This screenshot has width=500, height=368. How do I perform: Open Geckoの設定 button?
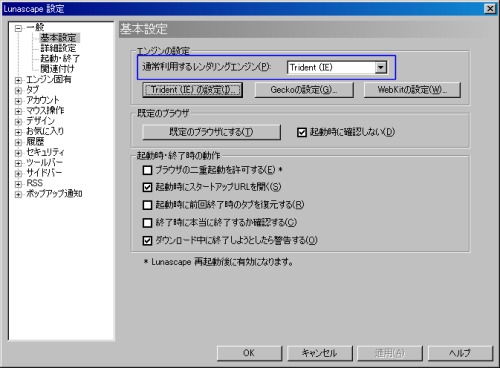pyautogui.click(x=304, y=90)
